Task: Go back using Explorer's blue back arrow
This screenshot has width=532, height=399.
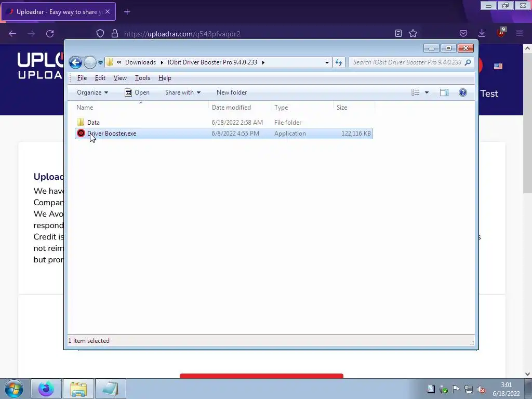Action: click(75, 62)
